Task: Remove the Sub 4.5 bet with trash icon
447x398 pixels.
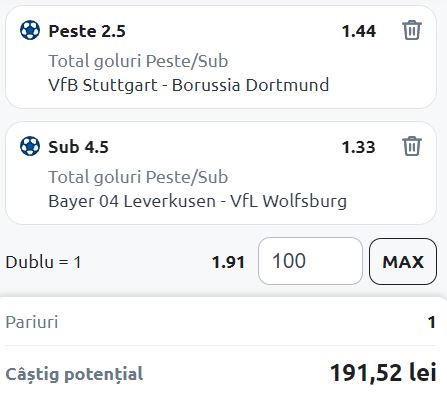Action: coord(412,146)
